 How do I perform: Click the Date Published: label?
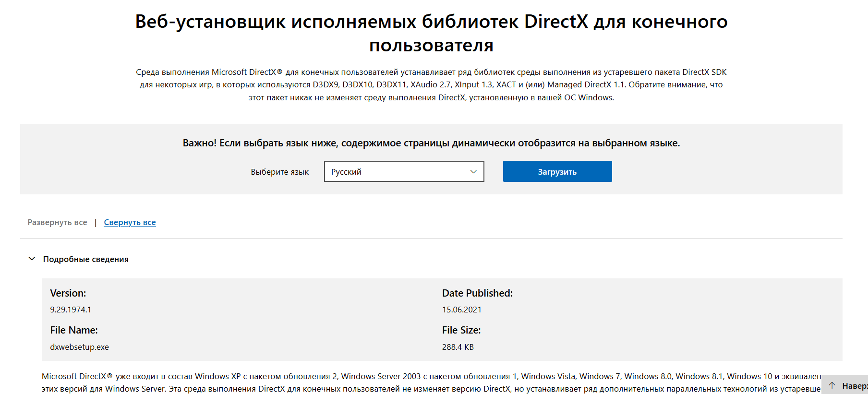click(477, 293)
